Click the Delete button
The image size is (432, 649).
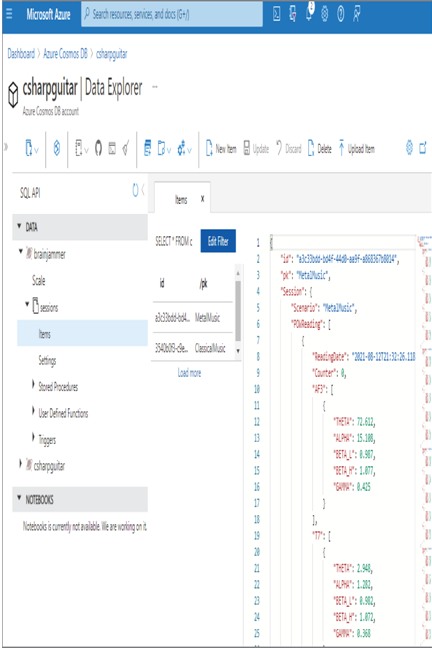(319, 149)
